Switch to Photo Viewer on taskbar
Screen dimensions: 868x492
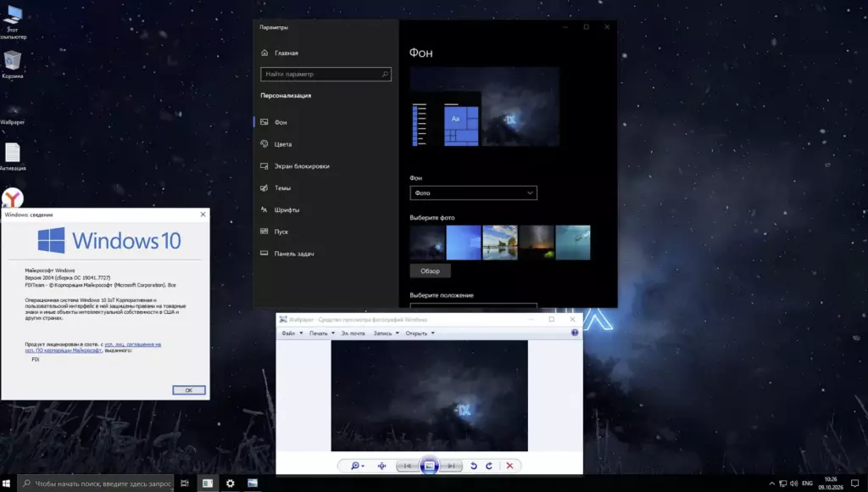[x=253, y=484]
